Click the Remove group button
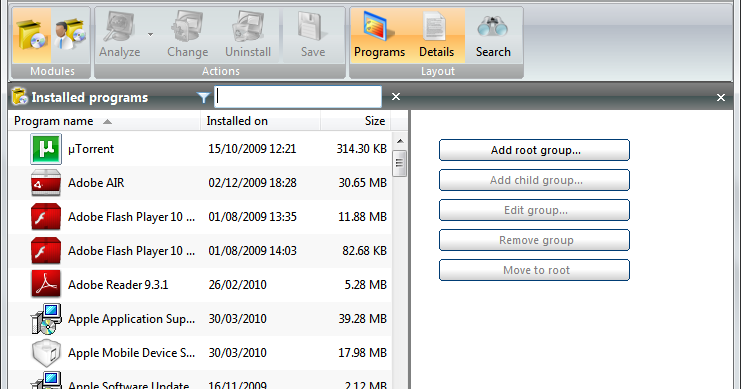Image resolution: width=741 pixels, height=389 pixels. (534, 240)
